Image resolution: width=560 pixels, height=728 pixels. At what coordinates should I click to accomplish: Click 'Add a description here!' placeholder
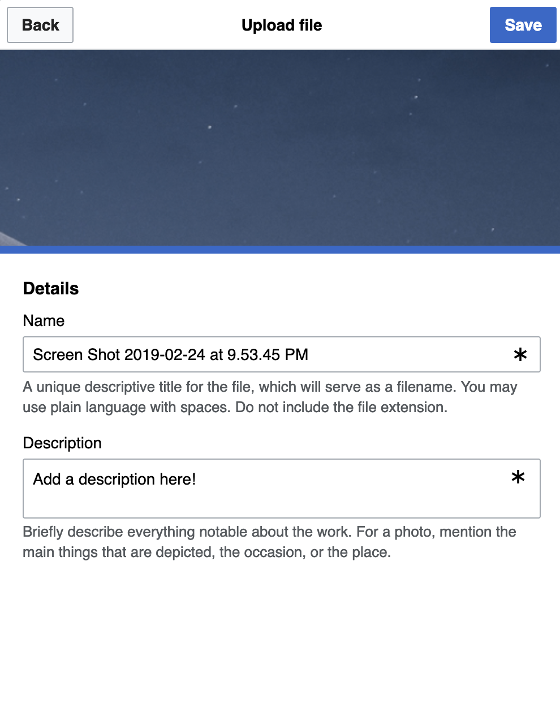click(x=115, y=479)
